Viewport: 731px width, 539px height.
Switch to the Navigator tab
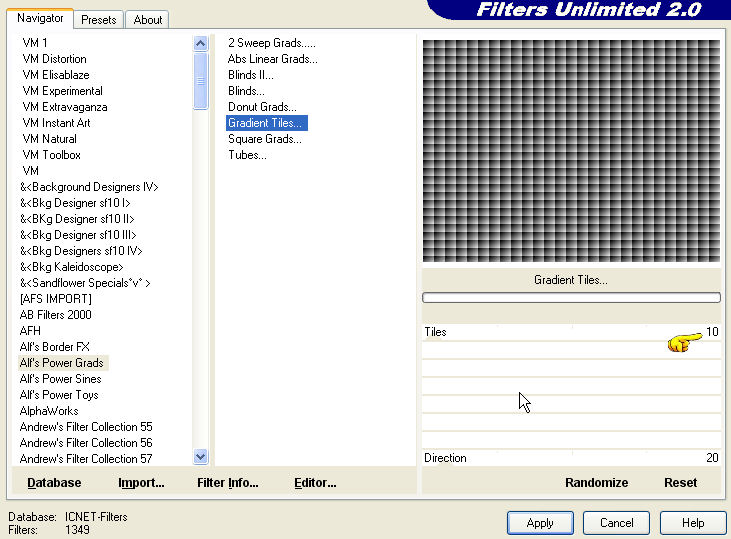tap(40, 18)
